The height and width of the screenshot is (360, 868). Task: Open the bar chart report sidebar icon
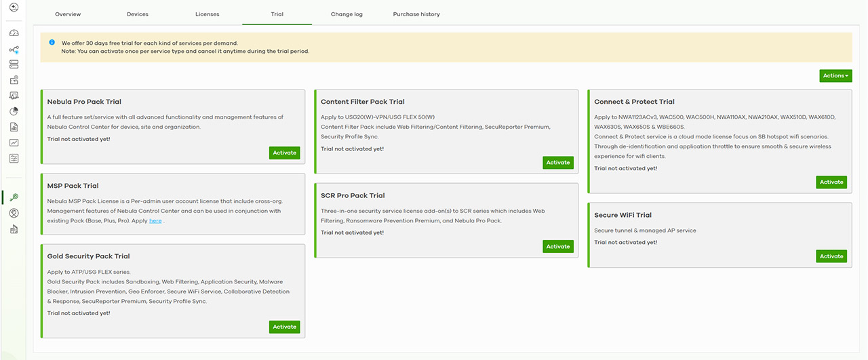pyautogui.click(x=14, y=127)
